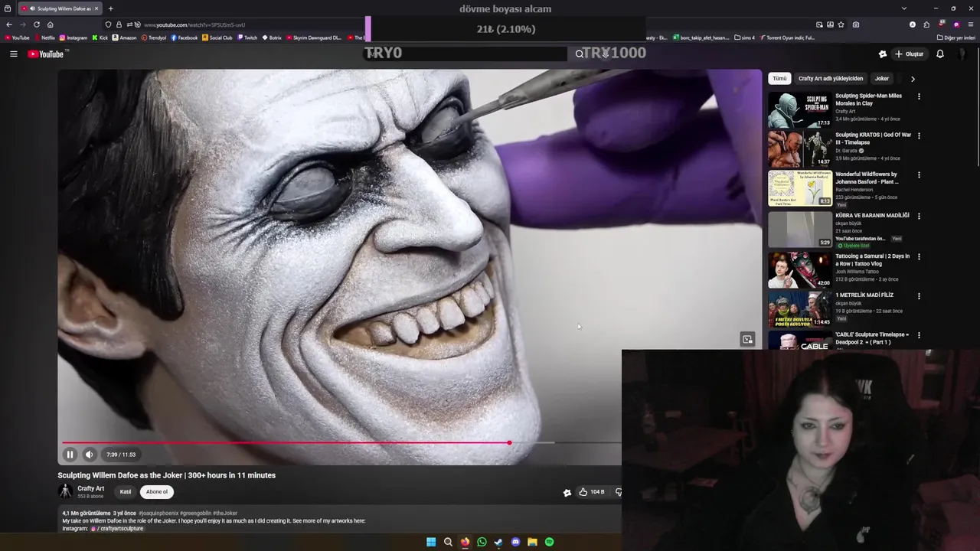Open browser application hamburger menu

971,24
